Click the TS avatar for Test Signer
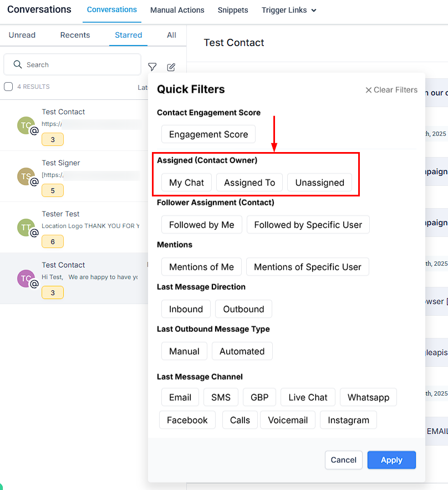This screenshot has width=448, height=490. [x=26, y=176]
